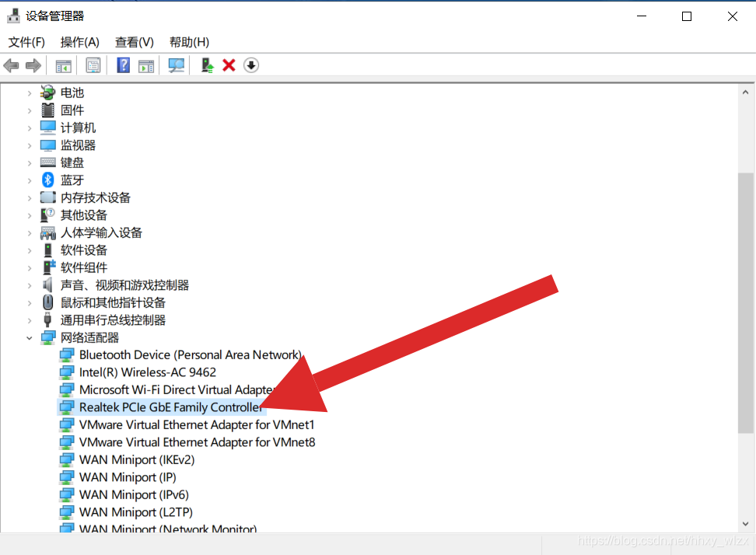
Task: Click the chip icon next to 固件
Action: click(47, 110)
